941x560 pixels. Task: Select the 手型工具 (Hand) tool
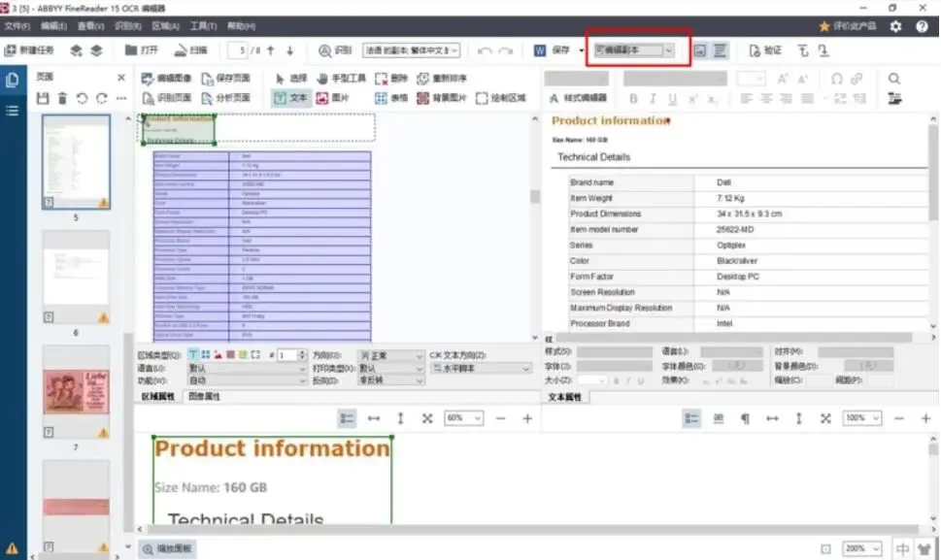coord(341,79)
